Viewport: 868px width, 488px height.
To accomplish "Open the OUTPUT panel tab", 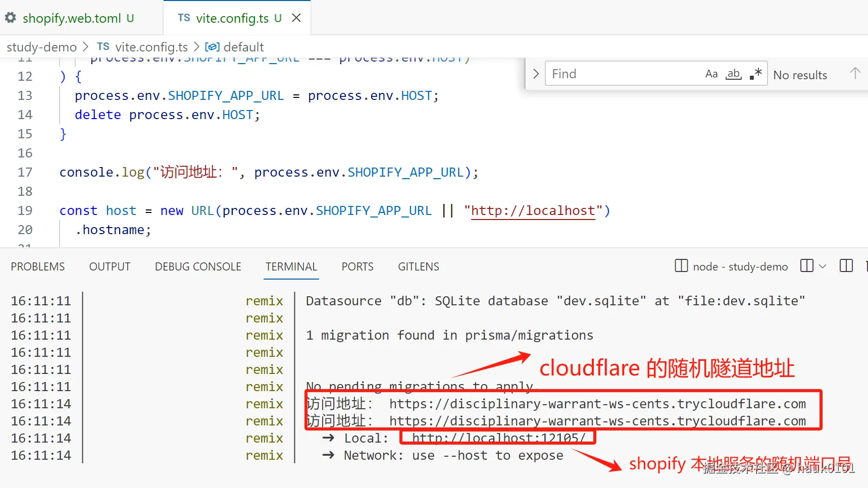I will point(110,266).
